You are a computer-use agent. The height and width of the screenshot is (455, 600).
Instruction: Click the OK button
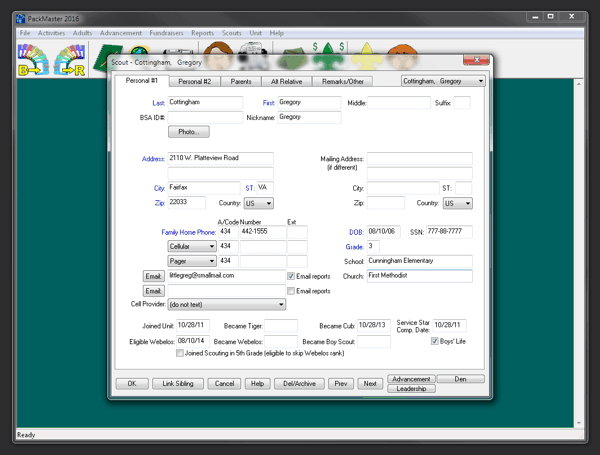[132, 383]
